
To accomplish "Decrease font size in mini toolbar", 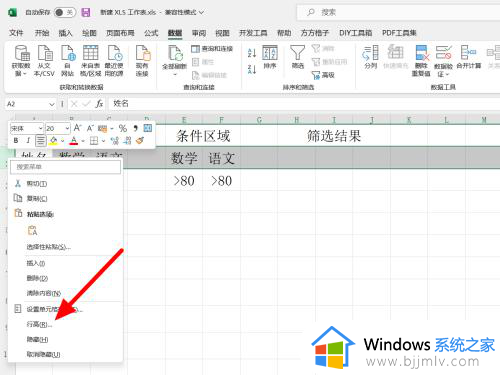I will (90, 128).
